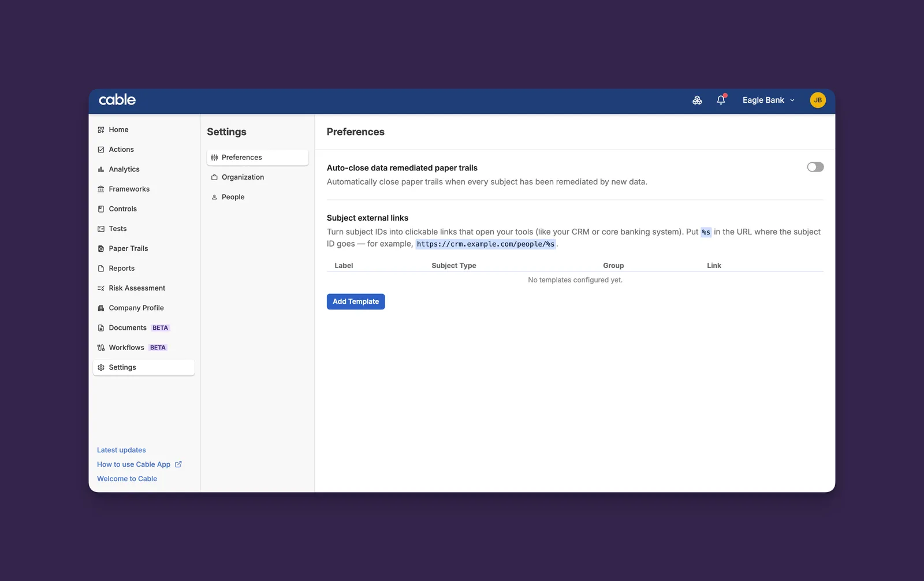
Task: Click the Add Template button
Action: click(356, 301)
